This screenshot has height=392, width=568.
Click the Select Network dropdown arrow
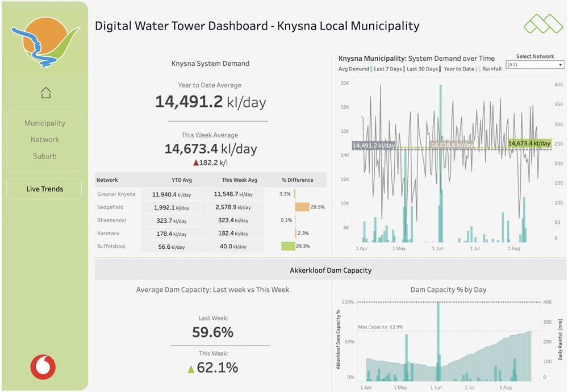[x=561, y=65]
